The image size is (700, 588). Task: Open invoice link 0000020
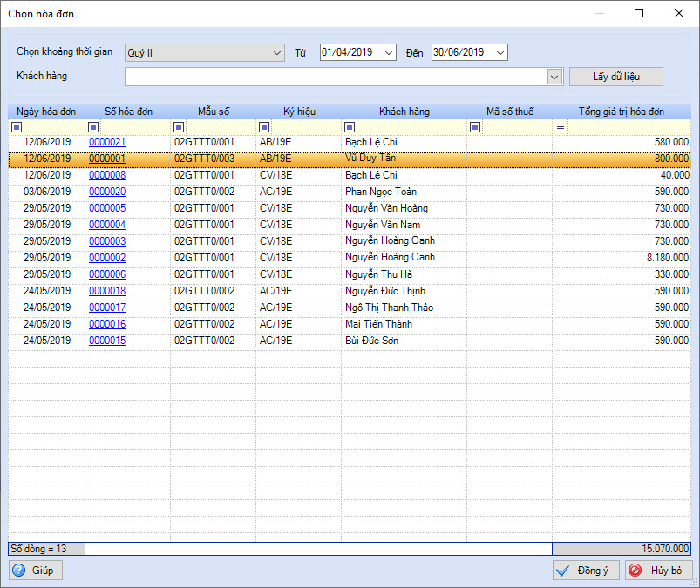(x=107, y=192)
